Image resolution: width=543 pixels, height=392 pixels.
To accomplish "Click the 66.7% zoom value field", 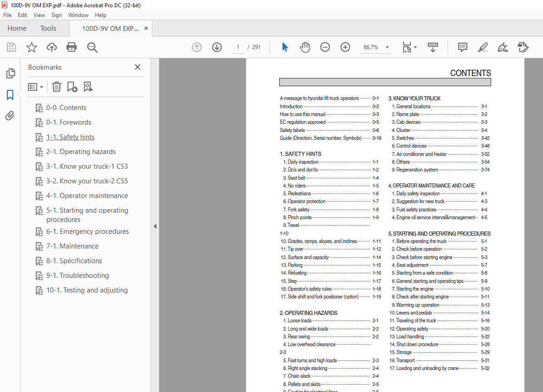I will coord(371,47).
